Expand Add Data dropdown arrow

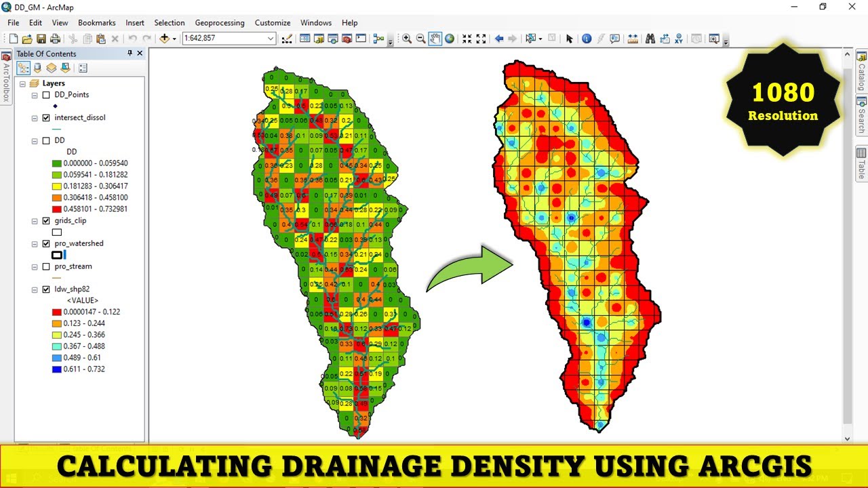[174, 39]
